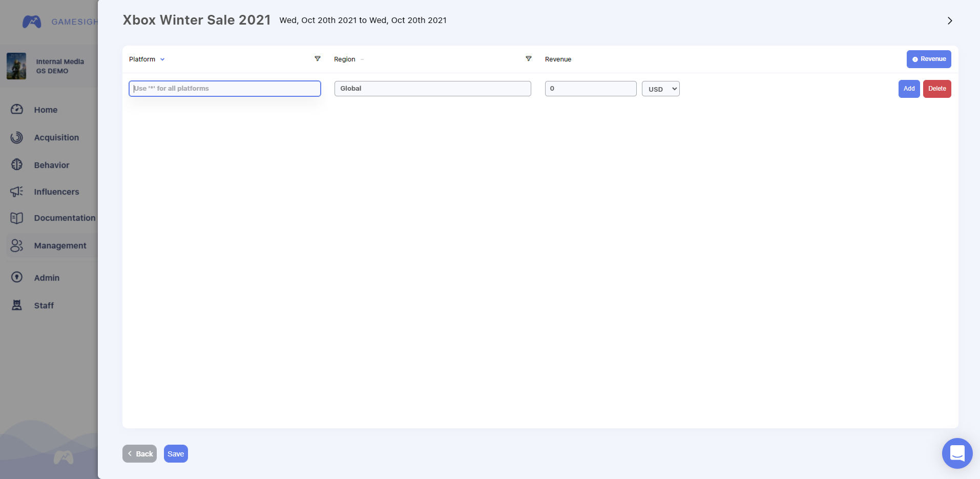Sort the Region column header

pos(345,59)
